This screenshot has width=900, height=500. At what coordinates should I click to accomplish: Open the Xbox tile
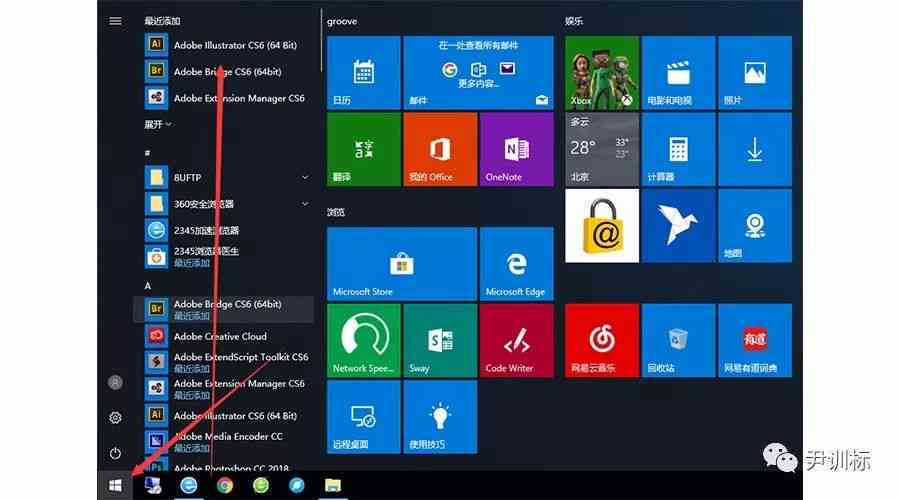point(602,72)
